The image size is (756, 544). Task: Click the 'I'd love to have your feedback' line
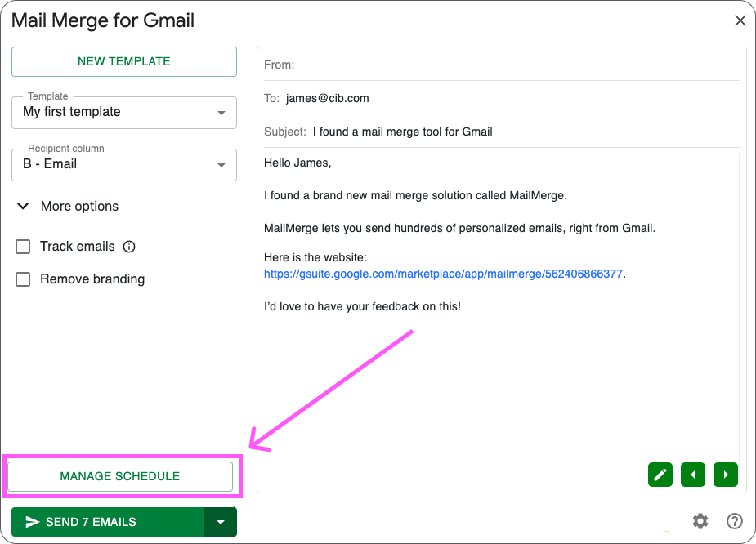click(x=362, y=306)
